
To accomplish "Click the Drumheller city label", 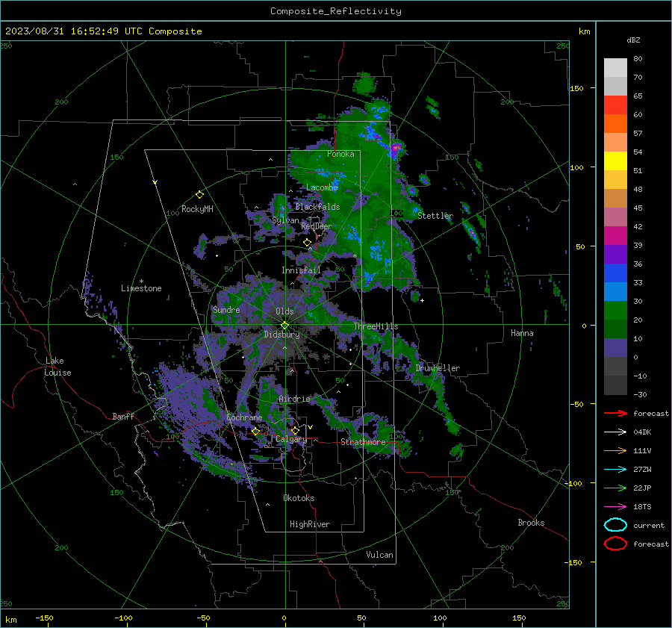I will [438, 368].
